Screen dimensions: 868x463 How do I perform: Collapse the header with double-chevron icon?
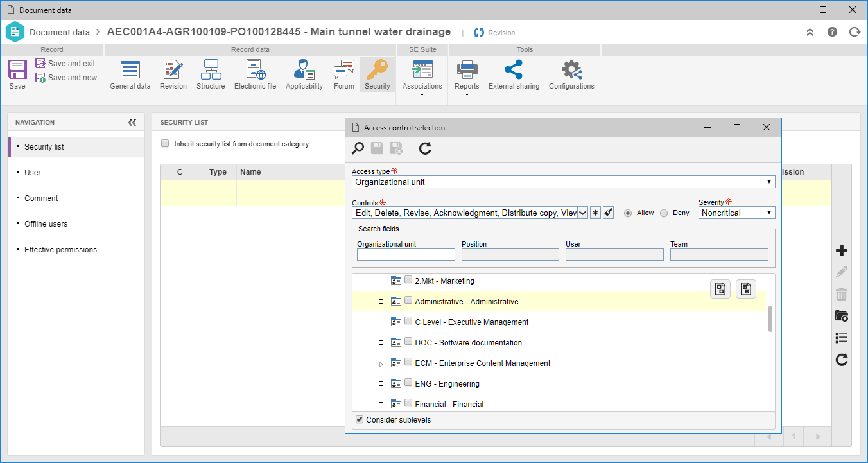[810, 32]
